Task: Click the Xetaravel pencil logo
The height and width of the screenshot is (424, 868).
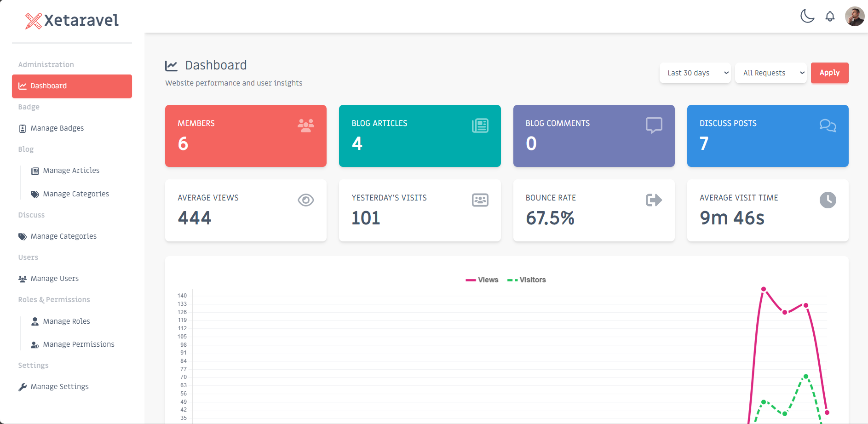Action: [x=32, y=20]
